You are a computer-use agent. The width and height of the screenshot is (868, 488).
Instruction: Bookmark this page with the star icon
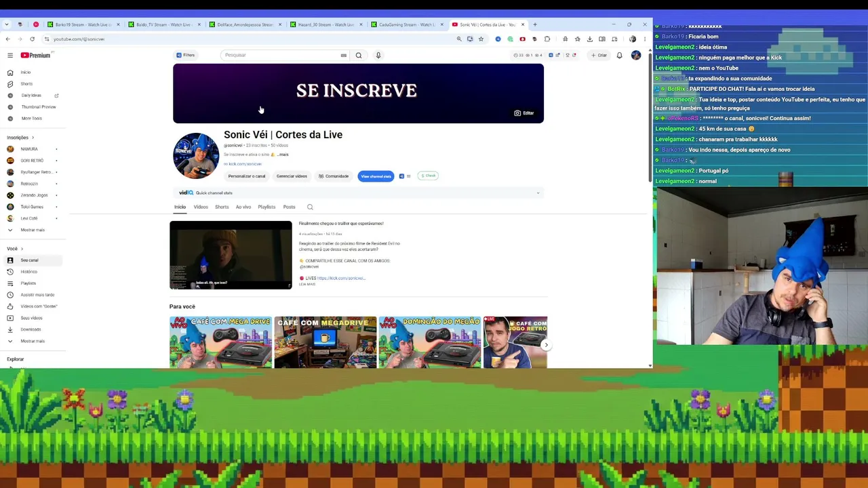point(481,39)
